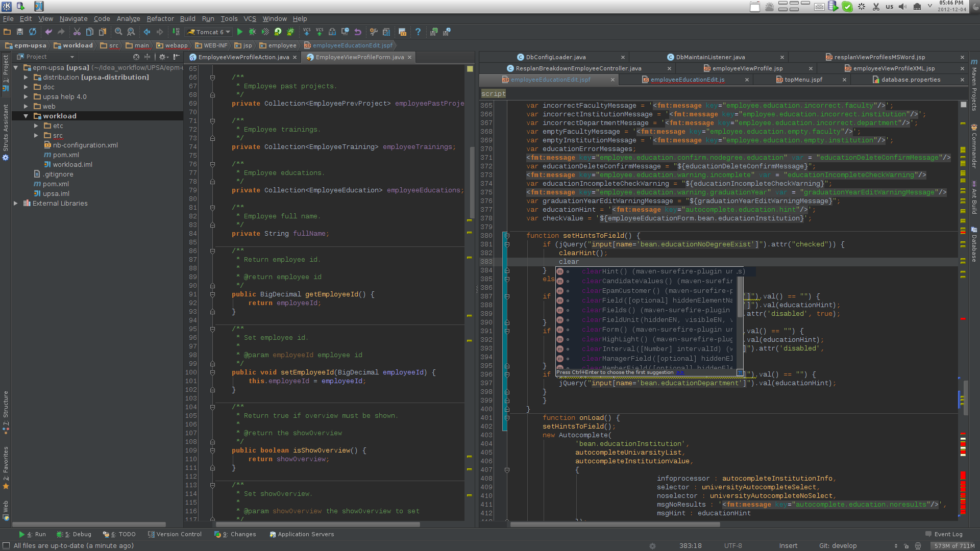
Task: Toggle the read-only lock icon in the status bar
Action: click(x=906, y=545)
